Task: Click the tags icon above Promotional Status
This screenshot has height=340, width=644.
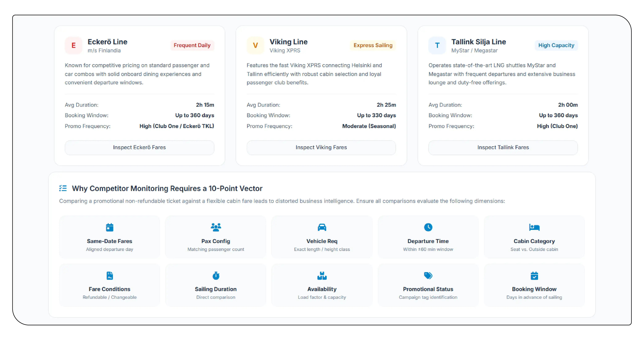Action: point(428,275)
